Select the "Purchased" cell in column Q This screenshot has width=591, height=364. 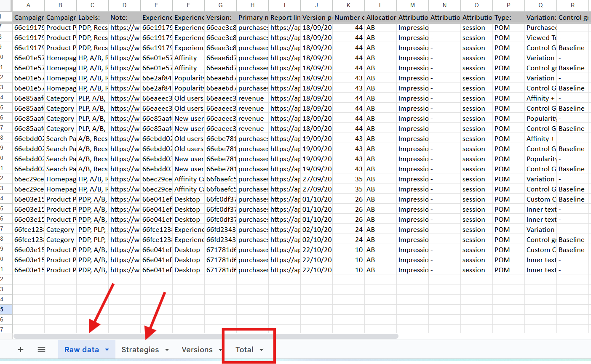click(x=540, y=27)
